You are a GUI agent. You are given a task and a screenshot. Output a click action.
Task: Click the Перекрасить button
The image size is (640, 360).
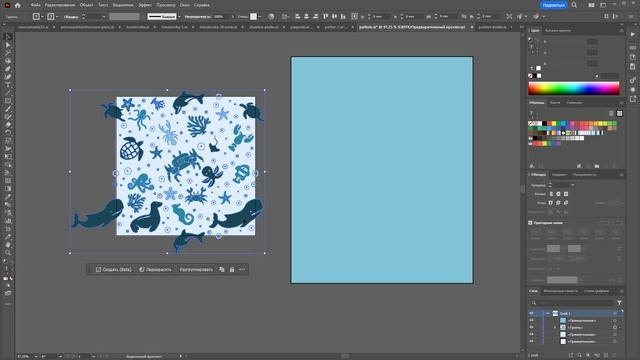[155, 269]
